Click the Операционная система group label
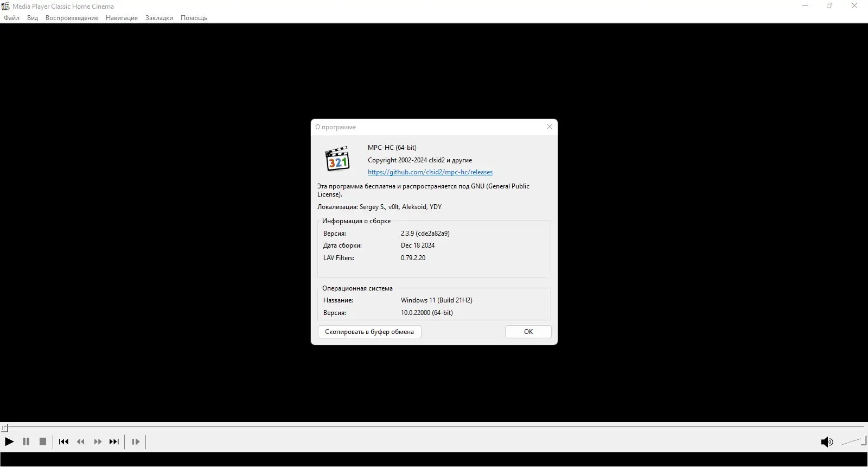The width and height of the screenshot is (868, 467). pyautogui.click(x=358, y=288)
